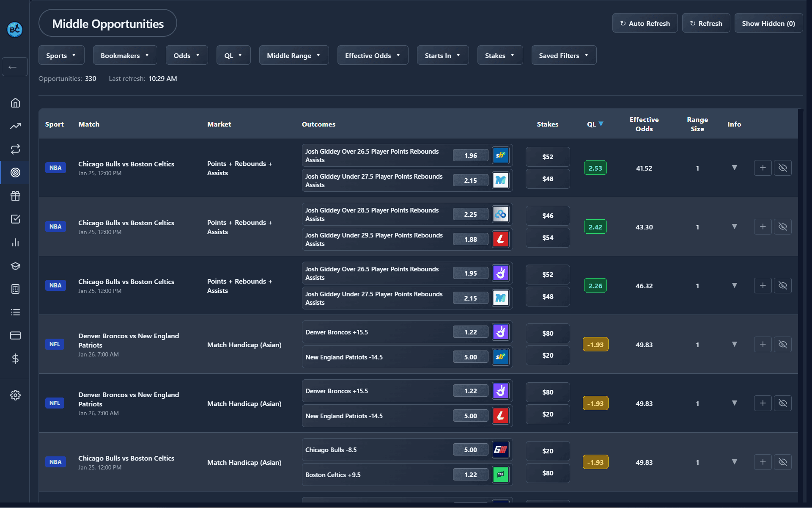Expand the Bookmakers filter dropdown

coord(125,55)
